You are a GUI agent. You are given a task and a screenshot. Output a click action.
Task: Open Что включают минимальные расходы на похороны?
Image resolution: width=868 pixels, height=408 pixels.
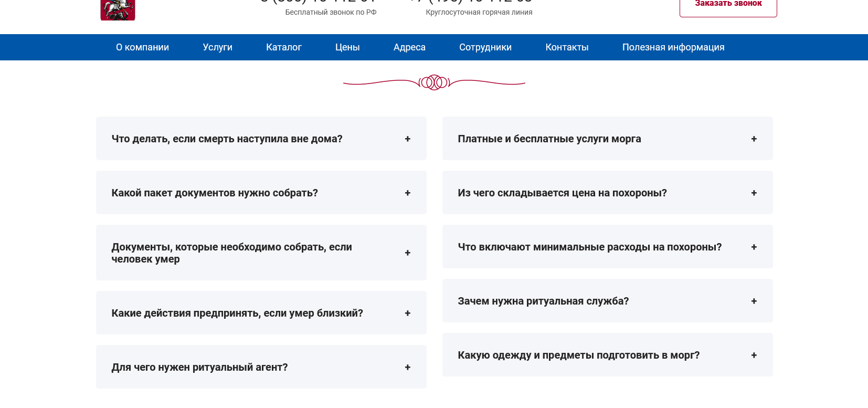tap(608, 247)
